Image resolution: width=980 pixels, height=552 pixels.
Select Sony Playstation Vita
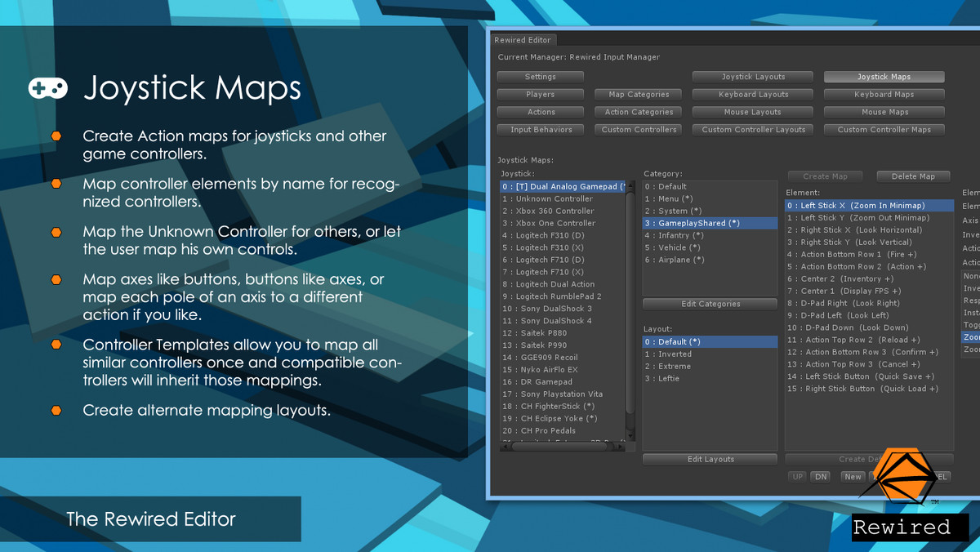click(x=563, y=394)
